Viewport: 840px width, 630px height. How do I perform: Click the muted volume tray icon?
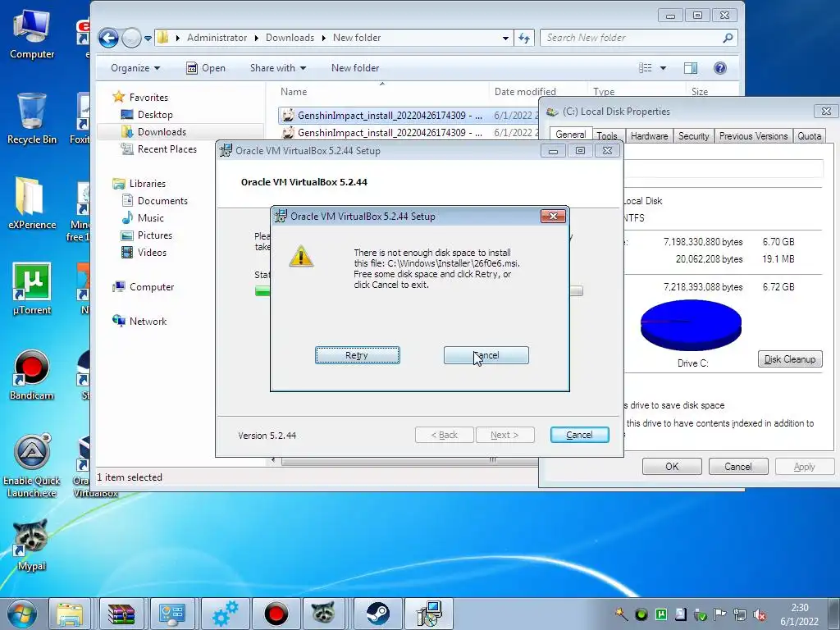click(x=759, y=614)
